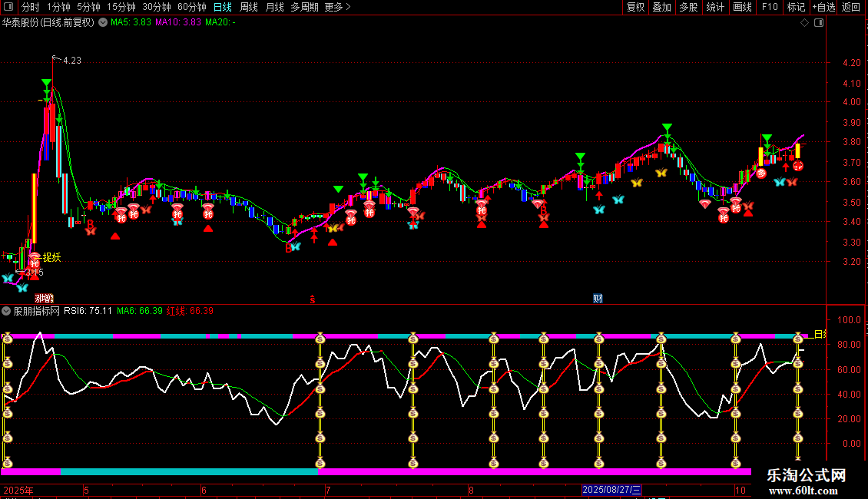Click the 2025年 axis label
Viewport: 868px width, 499px height.
pos(18,490)
